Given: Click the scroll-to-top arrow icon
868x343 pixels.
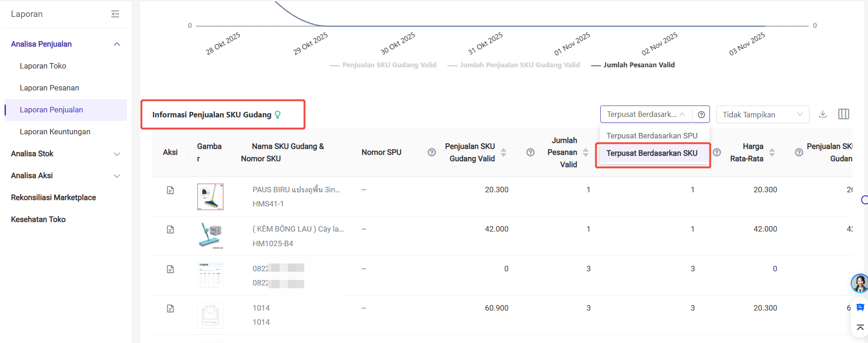Looking at the screenshot, I should pyautogui.click(x=860, y=327).
